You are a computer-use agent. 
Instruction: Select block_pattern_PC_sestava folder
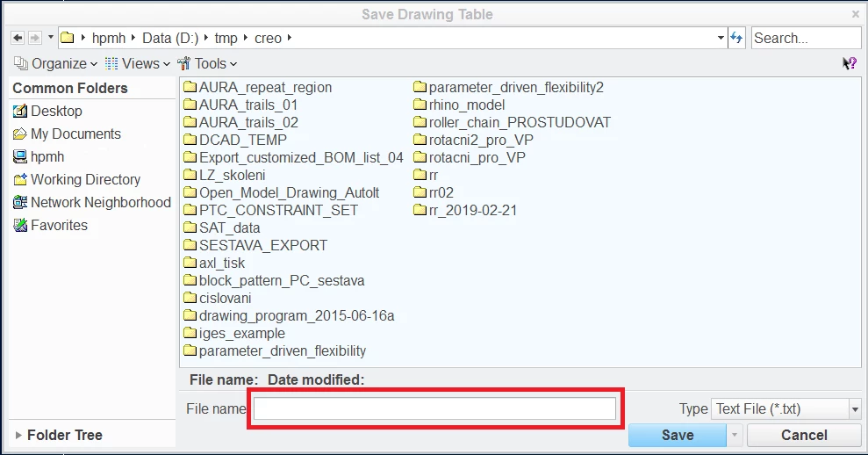click(x=274, y=280)
